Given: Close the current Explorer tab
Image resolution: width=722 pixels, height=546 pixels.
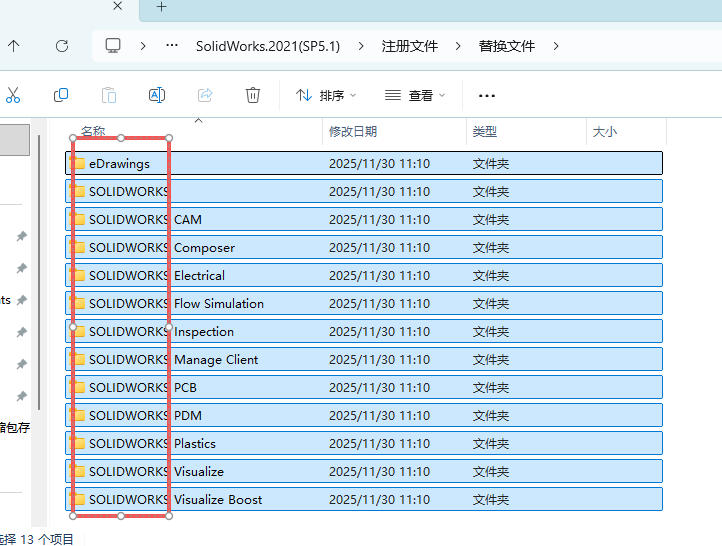Looking at the screenshot, I should tap(118, 6).
